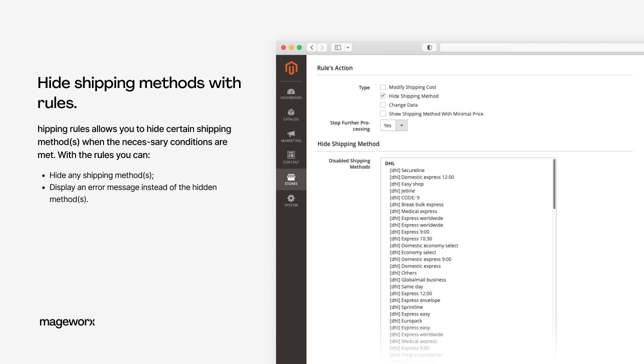Open the Dashboard menu entry by its label

(x=291, y=97)
